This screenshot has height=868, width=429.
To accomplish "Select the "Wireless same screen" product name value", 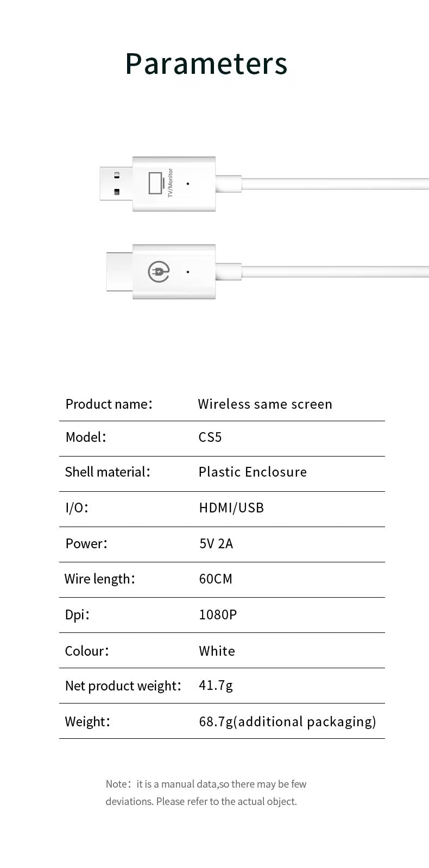I will point(265,404).
